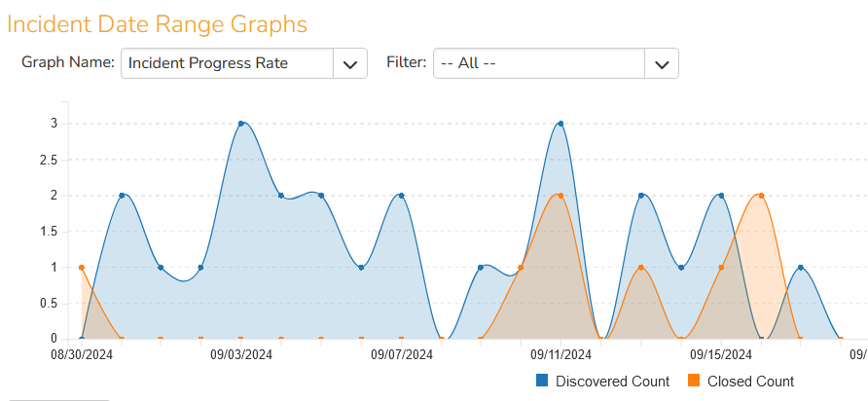
Task: Toggle the orange Closed Count legend swatch
Action: (694, 381)
